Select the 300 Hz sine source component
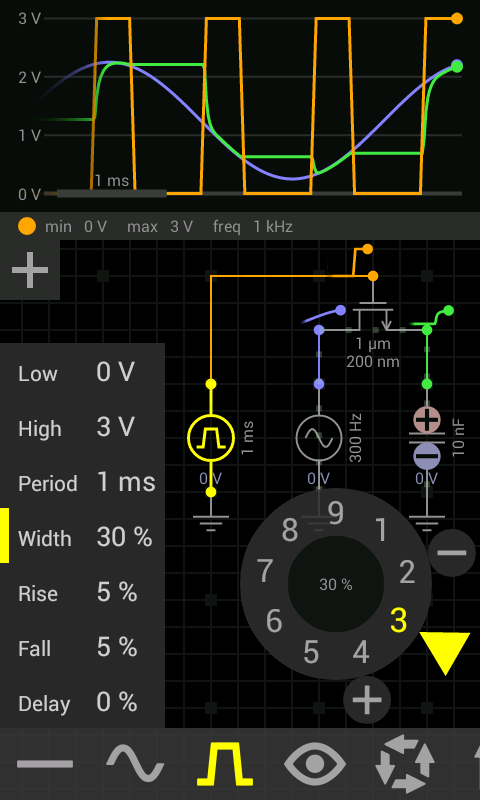Image resolution: width=480 pixels, height=800 pixels. [319, 438]
